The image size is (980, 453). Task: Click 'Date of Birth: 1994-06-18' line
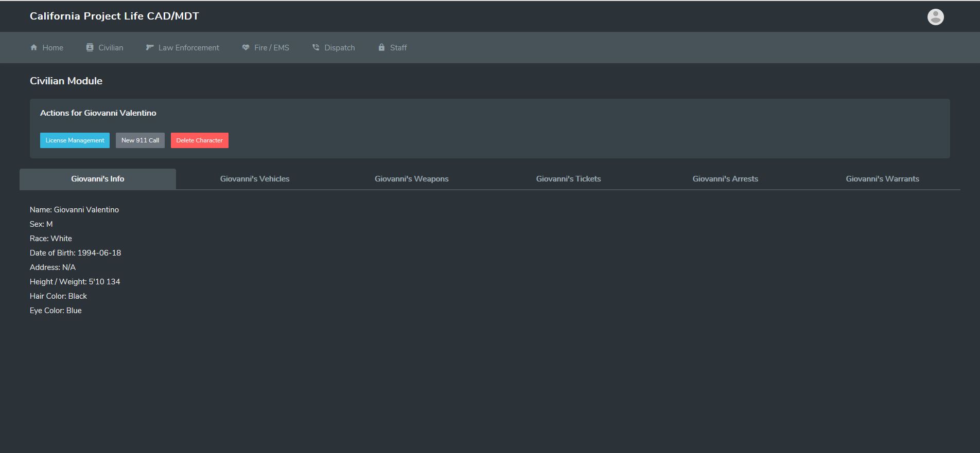(76, 253)
